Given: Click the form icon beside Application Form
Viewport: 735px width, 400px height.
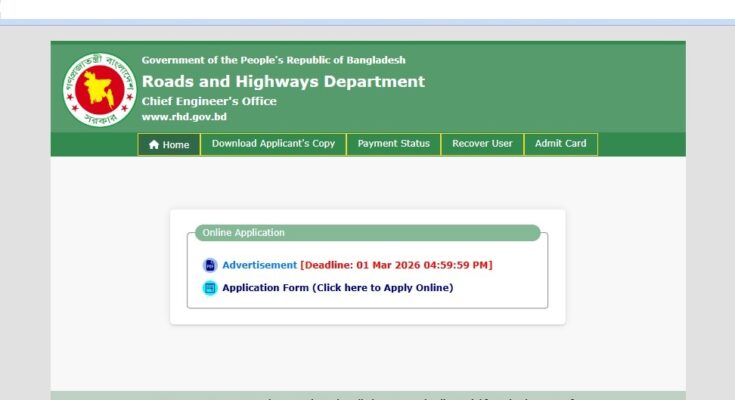Looking at the screenshot, I should point(209,288).
